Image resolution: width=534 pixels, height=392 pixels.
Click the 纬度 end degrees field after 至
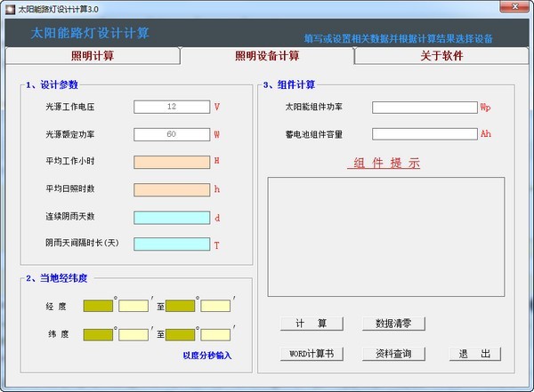click(x=180, y=334)
